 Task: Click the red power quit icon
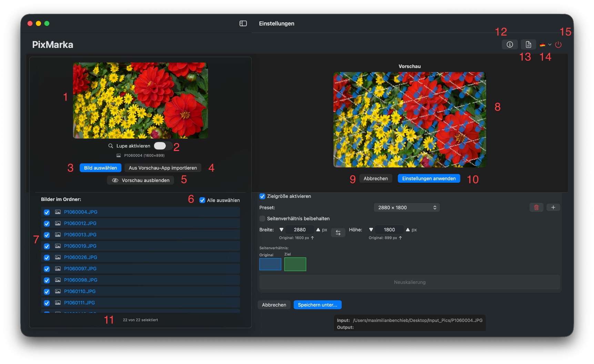click(558, 44)
